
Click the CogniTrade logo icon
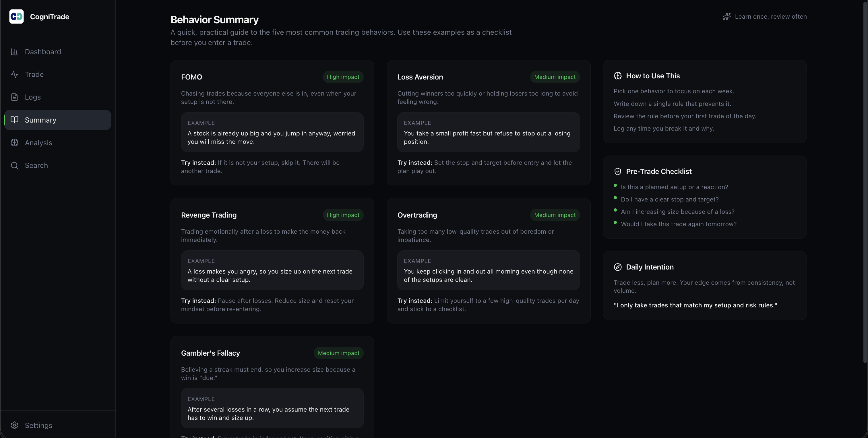point(17,17)
